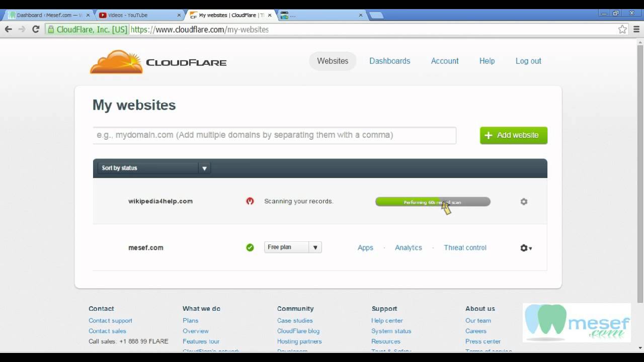Open Threat control for mesef.com

465,247
